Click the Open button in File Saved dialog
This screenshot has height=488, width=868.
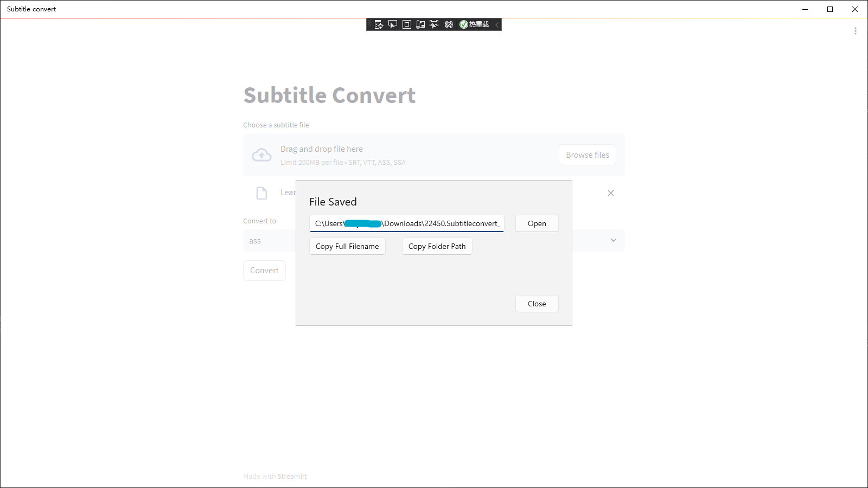pyautogui.click(x=537, y=223)
